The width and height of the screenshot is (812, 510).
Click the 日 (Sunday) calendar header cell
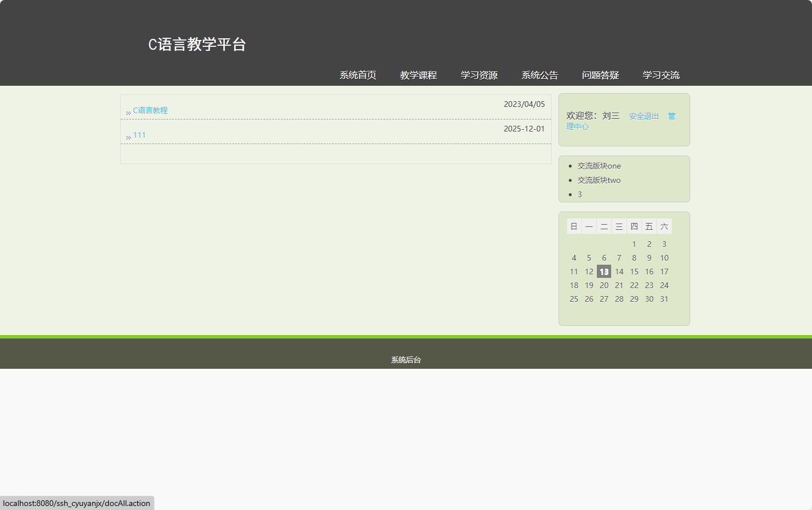(x=574, y=226)
